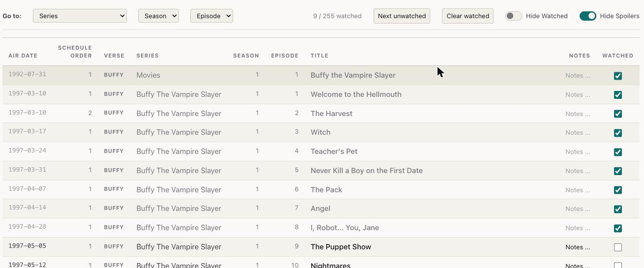Click the air date 1997-03-24
Viewport: 644px width, 268px height.
pos(27,150)
